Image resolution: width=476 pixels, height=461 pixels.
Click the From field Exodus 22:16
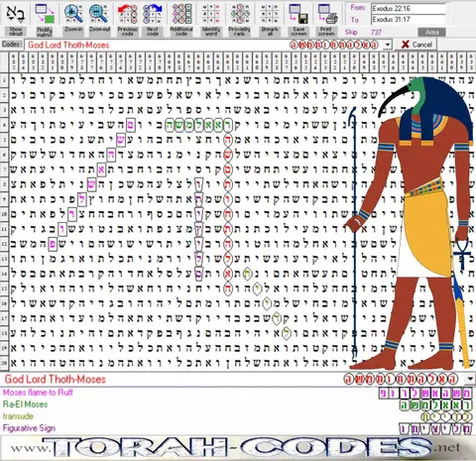tap(408, 9)
